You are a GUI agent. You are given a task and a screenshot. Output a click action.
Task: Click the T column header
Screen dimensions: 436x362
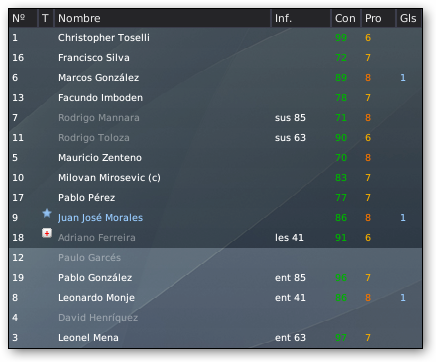point(46,18)
